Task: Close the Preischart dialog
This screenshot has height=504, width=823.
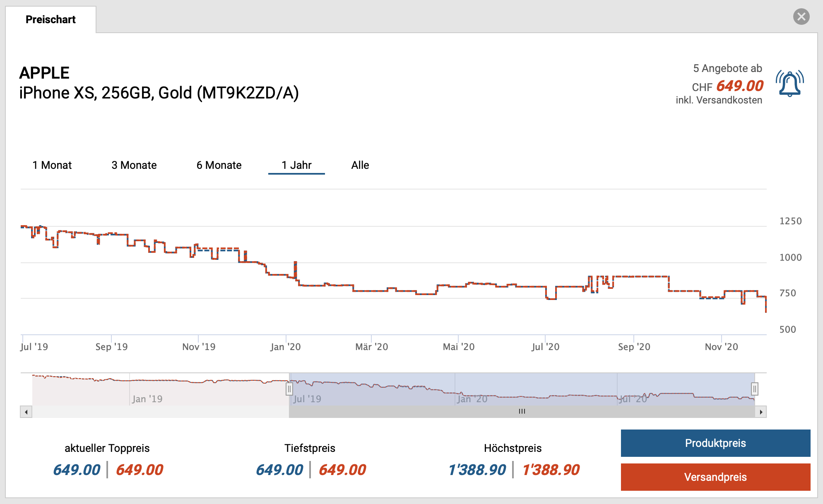Action: pyautogui.click(x=801, y=17)
